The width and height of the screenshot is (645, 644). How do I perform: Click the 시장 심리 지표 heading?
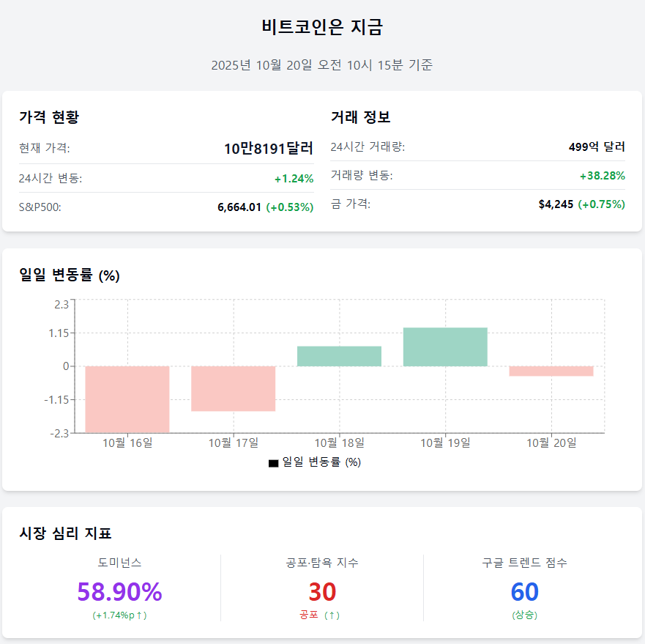[x=65, y=533]
